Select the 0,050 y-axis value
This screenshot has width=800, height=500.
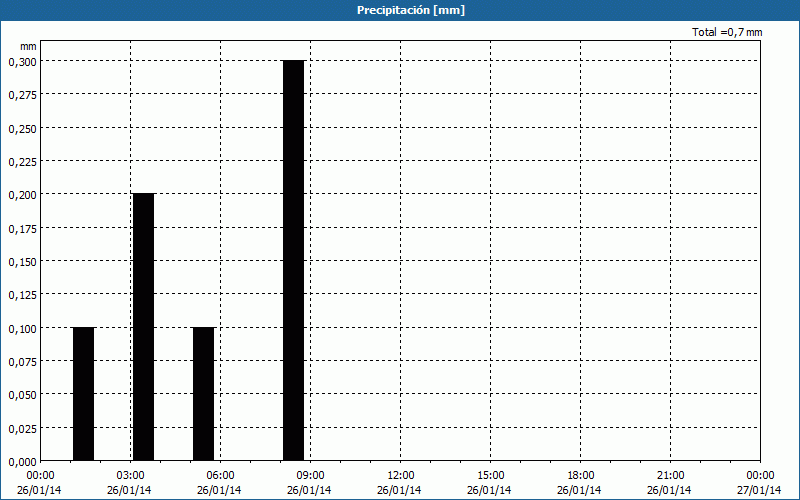point(22,395)
